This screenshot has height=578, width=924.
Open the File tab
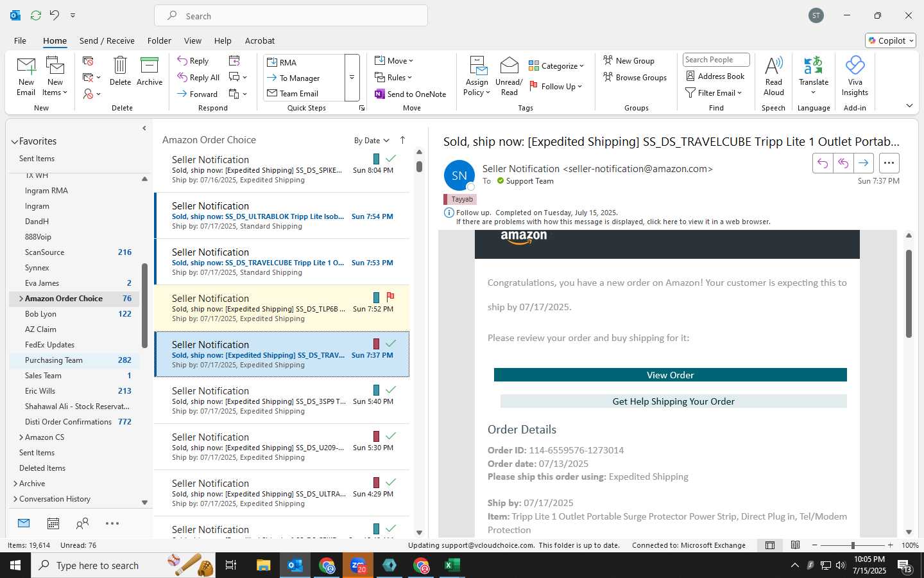pyautogui.click(x=20, y=40)
